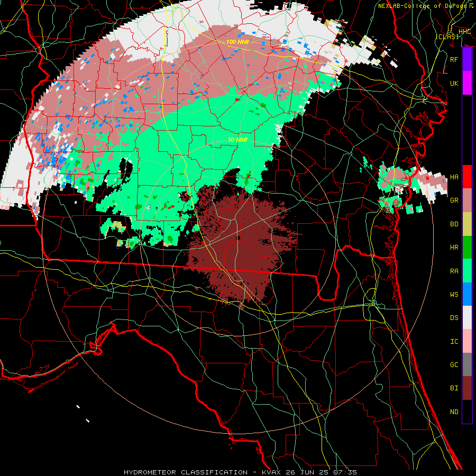Click the 'UK' legend label
The width and height of the screenshot is (476, 476).
(454, 83)
